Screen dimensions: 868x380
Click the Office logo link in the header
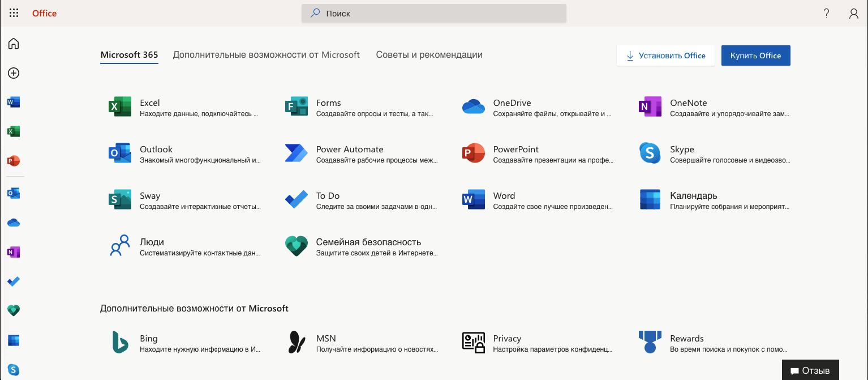click(x=44, y=13)
